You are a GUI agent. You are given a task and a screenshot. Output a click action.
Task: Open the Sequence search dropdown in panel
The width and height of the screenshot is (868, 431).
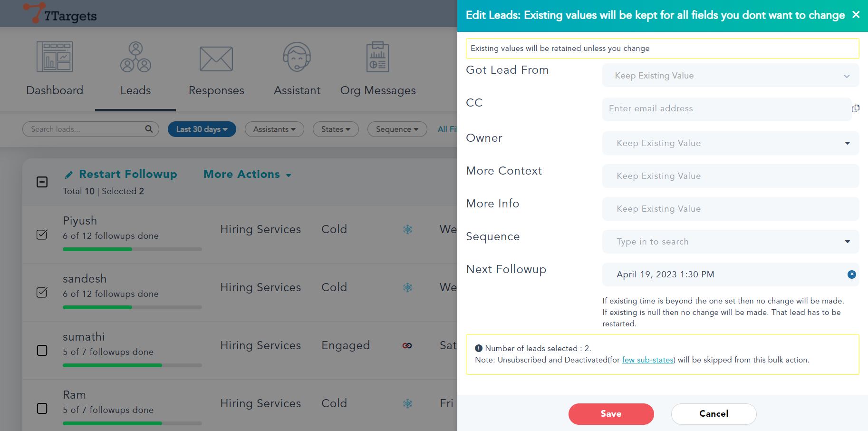pos(730,242)
